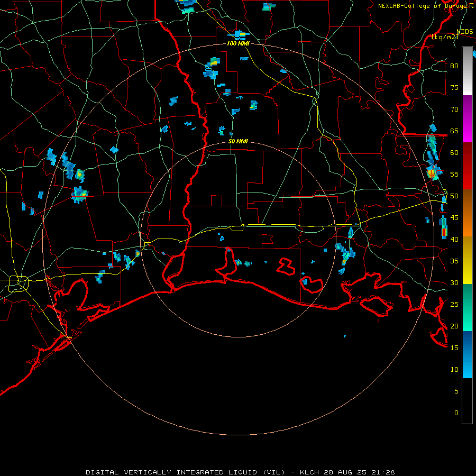
Task: Select the 70 value on the color scale
Action: point(454,109)
